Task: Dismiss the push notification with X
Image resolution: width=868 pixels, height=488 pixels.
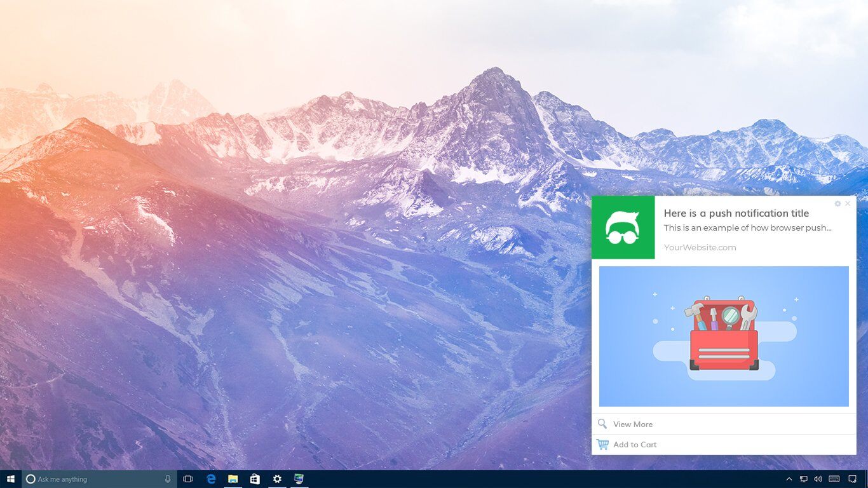Action: pos(847,204)
